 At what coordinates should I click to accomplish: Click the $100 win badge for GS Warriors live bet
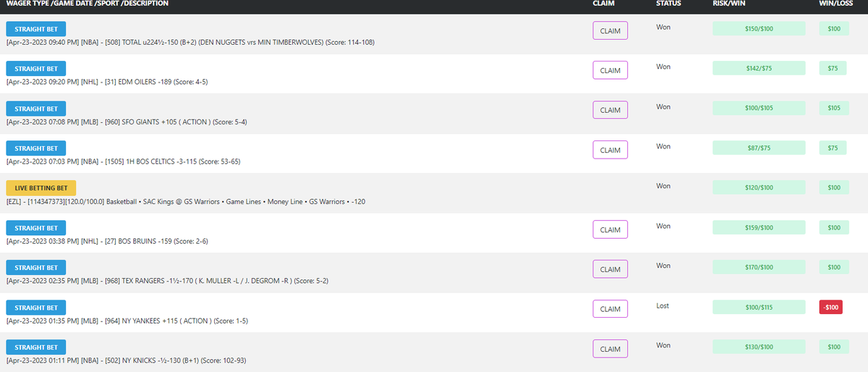(x=833, y=188)
